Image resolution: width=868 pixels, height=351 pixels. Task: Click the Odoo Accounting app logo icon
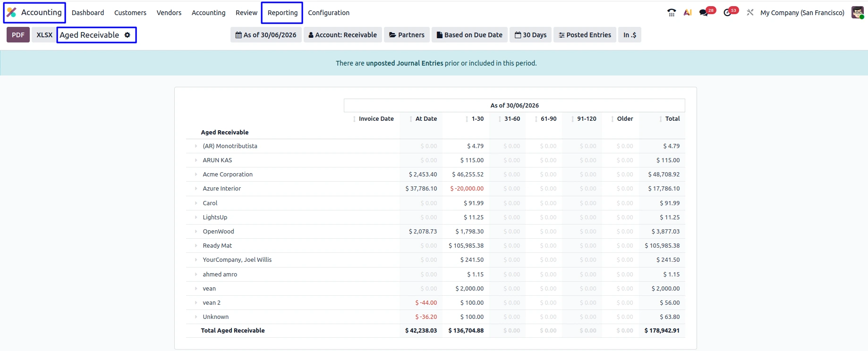click(11, 12)
